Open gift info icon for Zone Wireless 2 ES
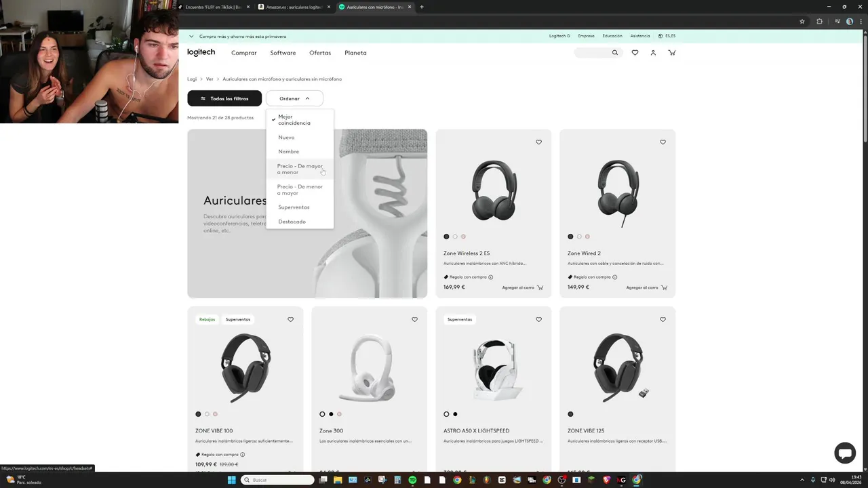This screenshot has width=868, height=488. (x=491, y=277)
